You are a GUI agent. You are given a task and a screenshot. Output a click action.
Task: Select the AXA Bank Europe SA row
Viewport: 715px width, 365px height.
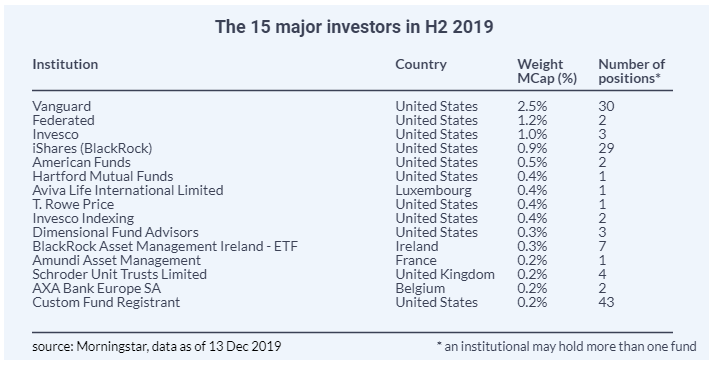(x=352, y=288)
